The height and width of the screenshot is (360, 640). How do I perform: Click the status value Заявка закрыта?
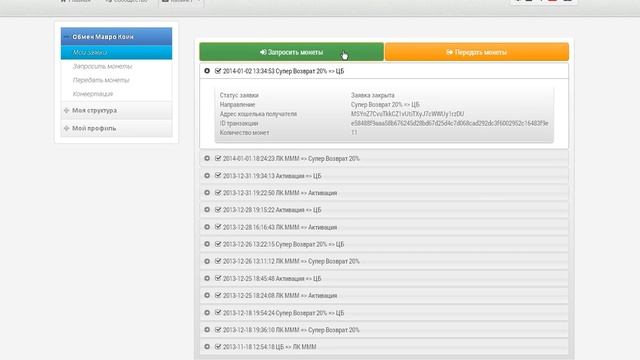[x=373, y=95]
